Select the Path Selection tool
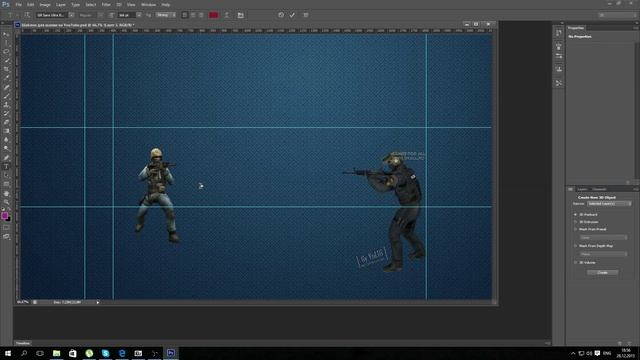This screenshot has width=640, height=360. pos(6,176)
